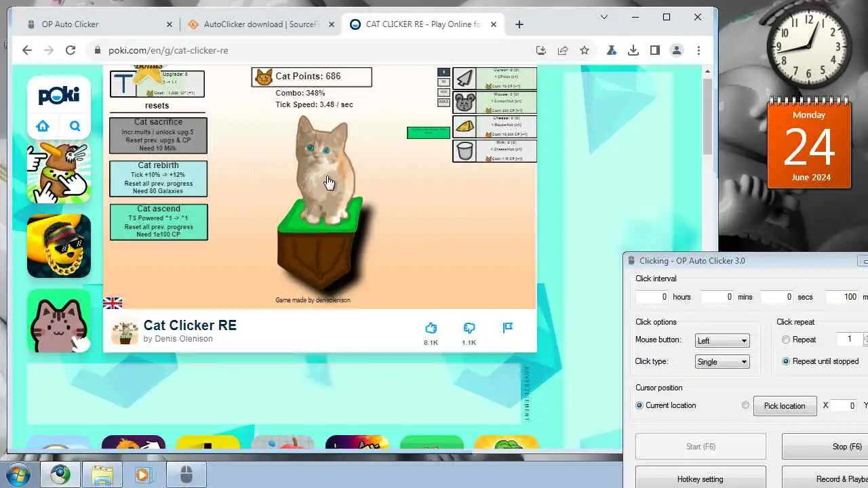Activate the Cat sacrifice reset
The height and width of the screenshot is (488, 868).
(158, 136)
